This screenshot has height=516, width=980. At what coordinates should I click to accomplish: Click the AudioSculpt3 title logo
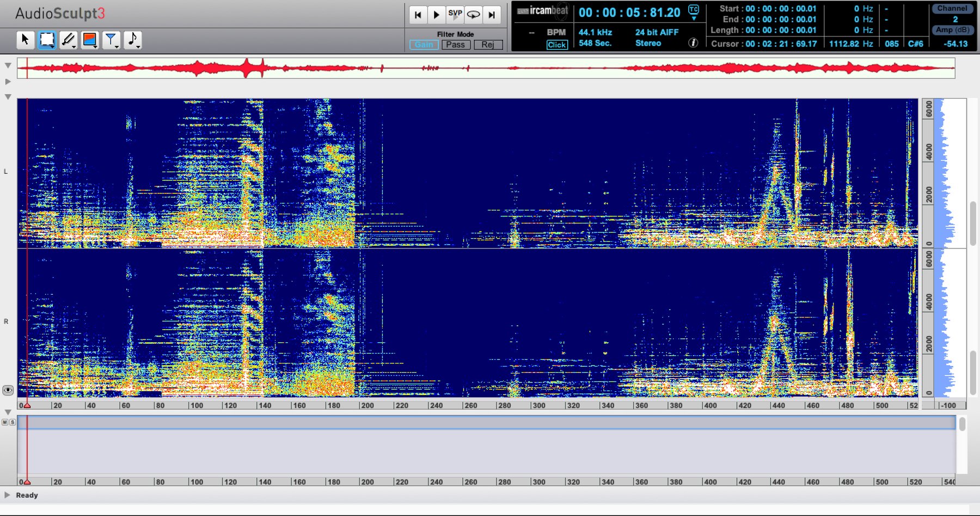pos(60,14)
